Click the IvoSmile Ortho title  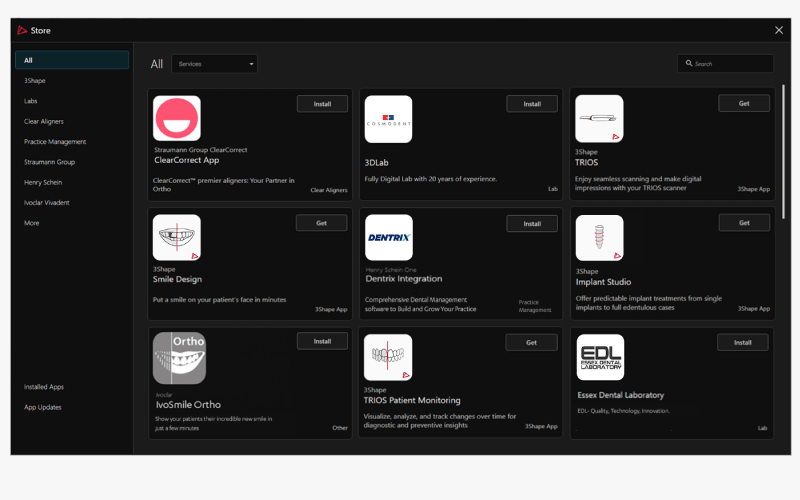188,405
